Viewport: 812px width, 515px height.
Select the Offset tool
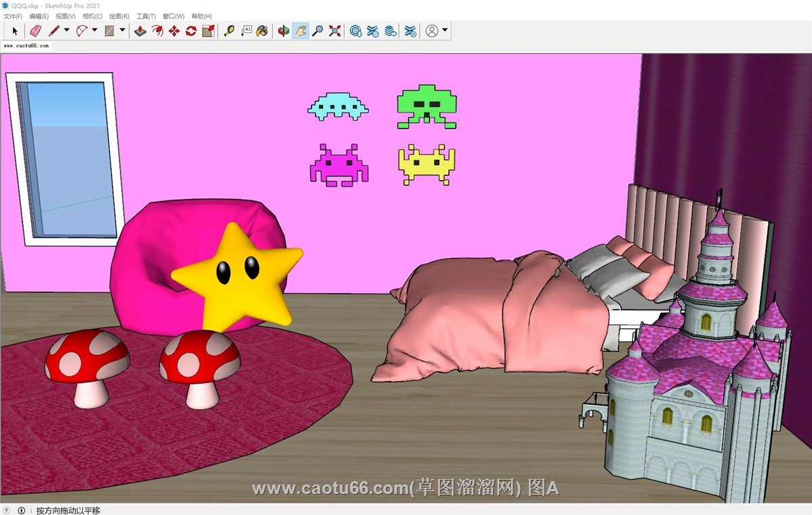pos(157,31)
